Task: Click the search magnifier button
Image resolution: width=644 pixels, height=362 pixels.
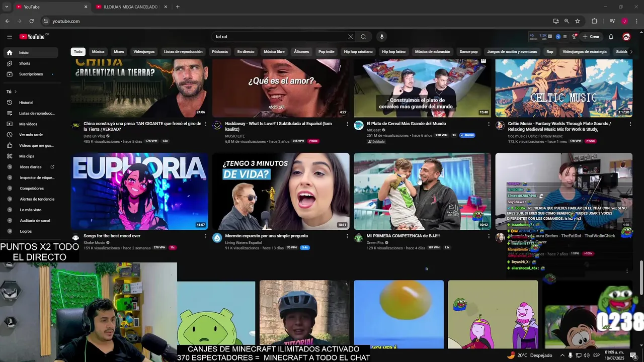Action: 363,37
